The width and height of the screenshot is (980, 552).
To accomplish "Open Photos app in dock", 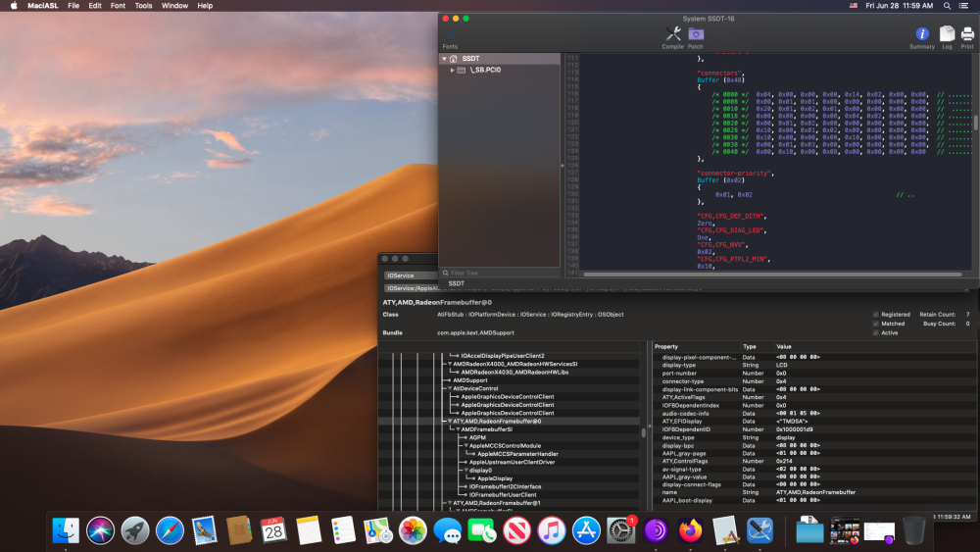I will [x=413, y=530].
